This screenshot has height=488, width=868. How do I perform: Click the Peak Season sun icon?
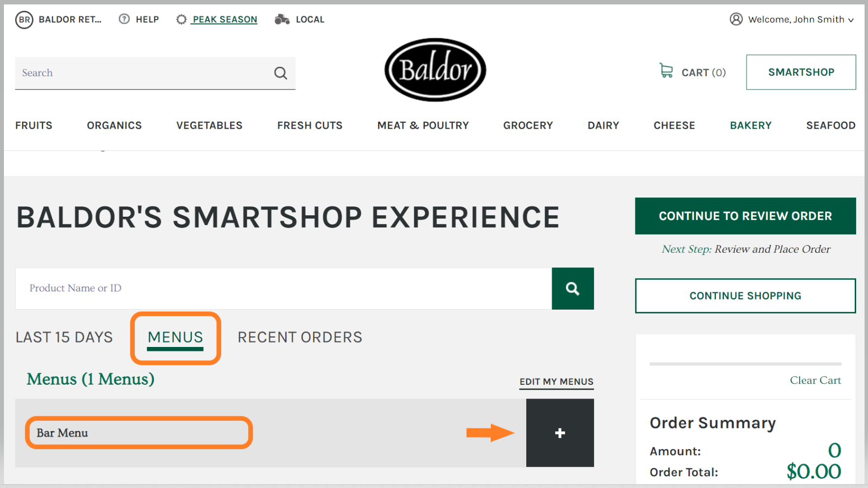click(181, 19)
